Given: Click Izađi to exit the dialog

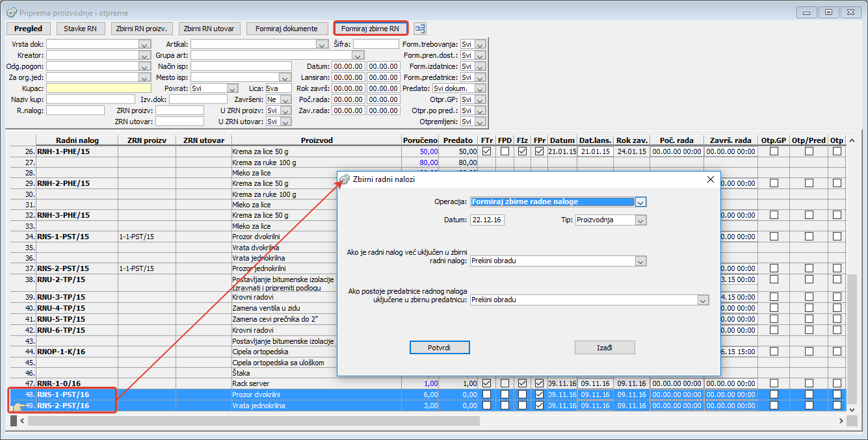Looking at the screenshot, I should (x=605, y=348).
